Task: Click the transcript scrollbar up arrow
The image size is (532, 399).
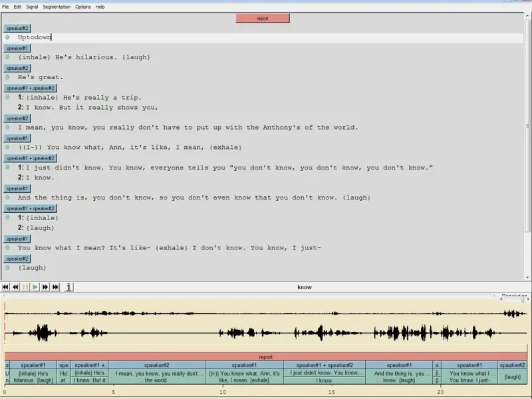Action: (528, 15)
